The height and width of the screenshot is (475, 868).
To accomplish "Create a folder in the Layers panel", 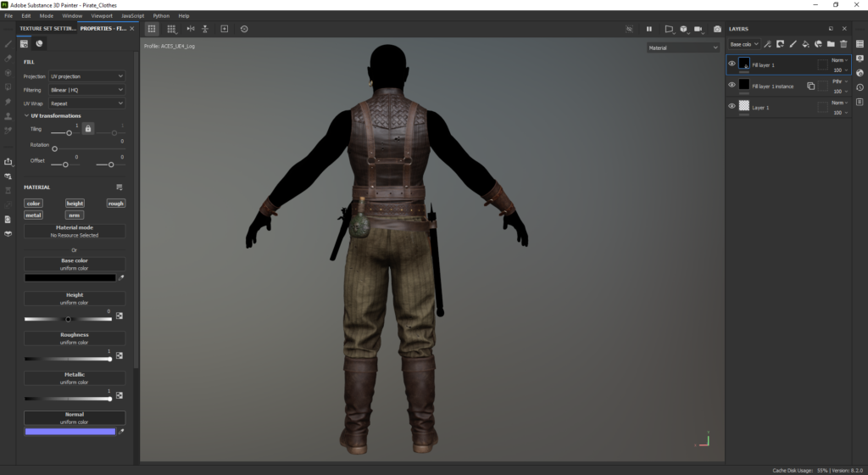I will coord(831,44).
